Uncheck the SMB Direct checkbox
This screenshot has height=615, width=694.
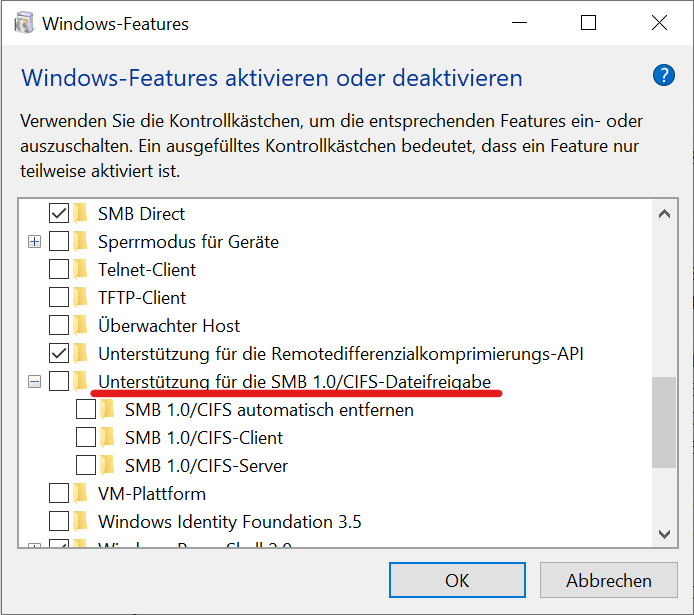pyautogui.click(x=59, y=213)
